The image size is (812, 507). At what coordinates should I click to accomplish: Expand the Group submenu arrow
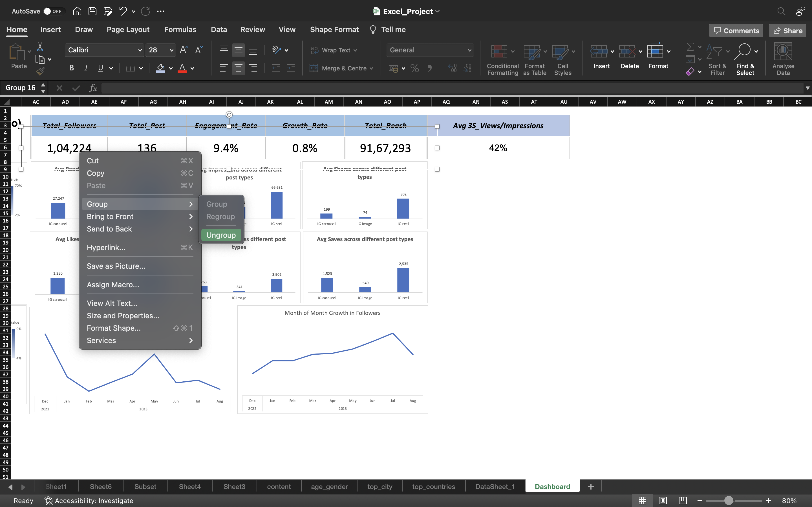coord(191,204)
